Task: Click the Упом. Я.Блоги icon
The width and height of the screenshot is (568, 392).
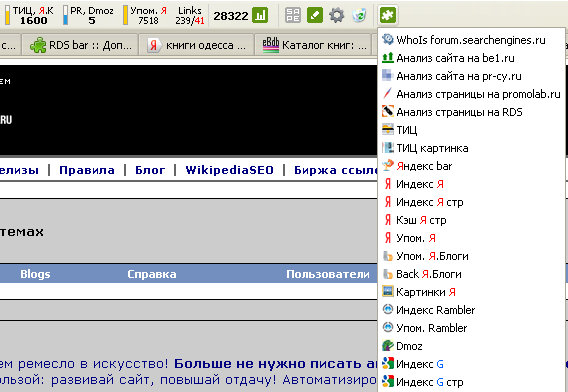Action: (388, 256)
